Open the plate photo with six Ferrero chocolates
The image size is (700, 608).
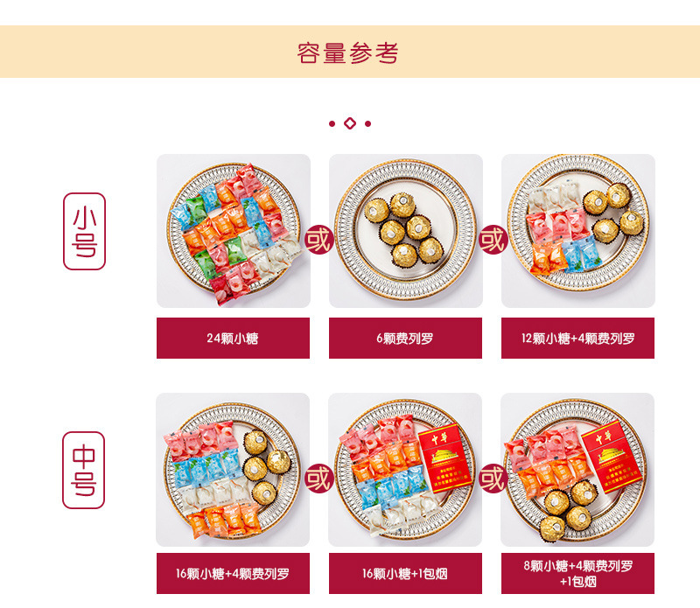(x=406, y=231)
